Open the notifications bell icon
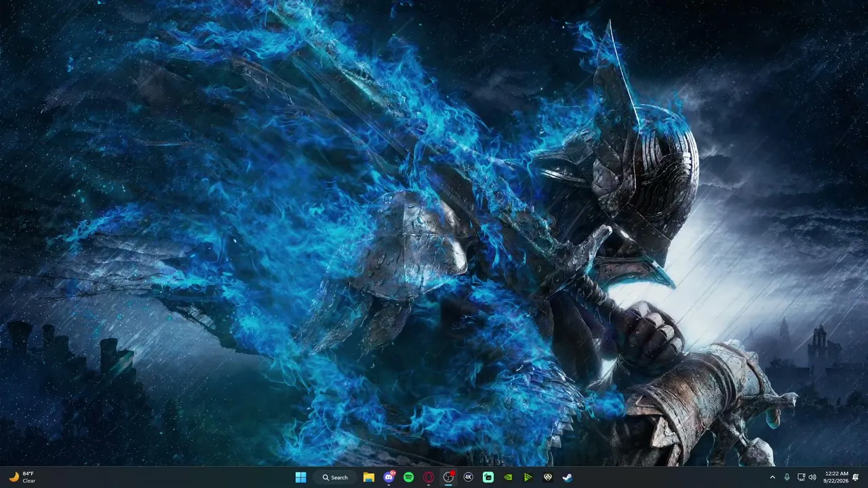868x488 pixels. point(856,477)
